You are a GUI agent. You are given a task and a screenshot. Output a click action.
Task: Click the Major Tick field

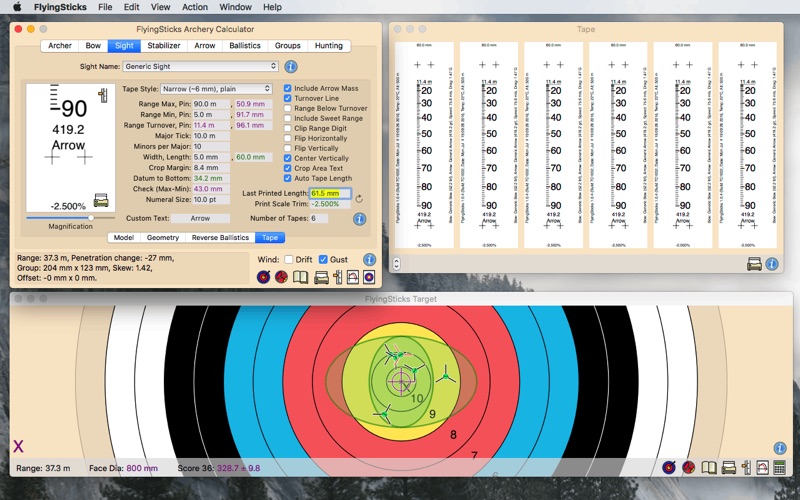click(211, 136)
